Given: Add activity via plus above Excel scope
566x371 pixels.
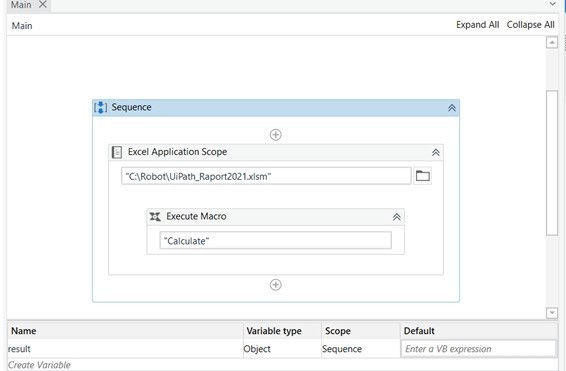Looking at the screenshot, I should (276, 135).
